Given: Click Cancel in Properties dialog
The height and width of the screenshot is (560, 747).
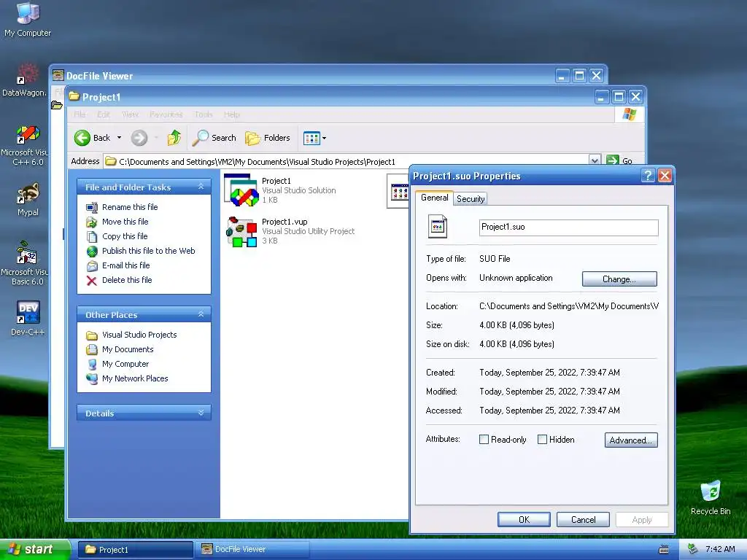Looking at the screenshot, I should pyautogui.click(x=583, y=519).
